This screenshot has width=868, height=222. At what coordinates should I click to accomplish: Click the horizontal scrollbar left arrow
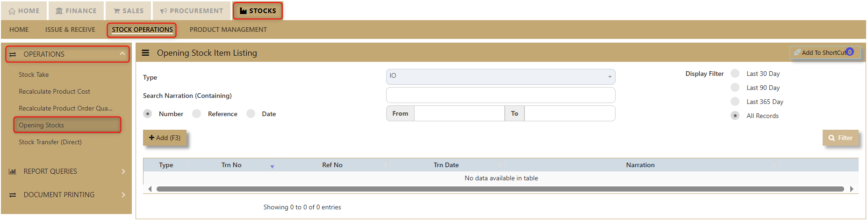point(150,189)
